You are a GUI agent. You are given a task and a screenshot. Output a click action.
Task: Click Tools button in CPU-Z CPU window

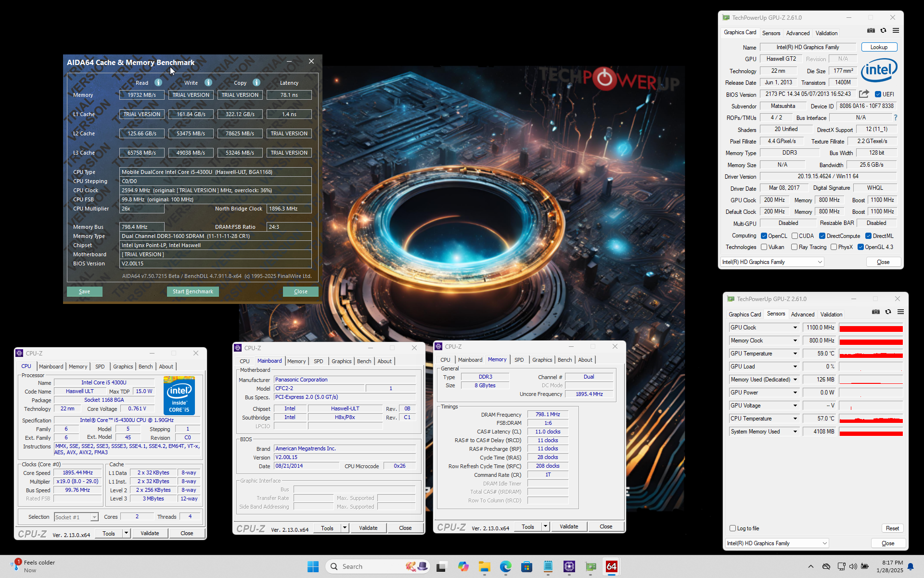point(109,533)
